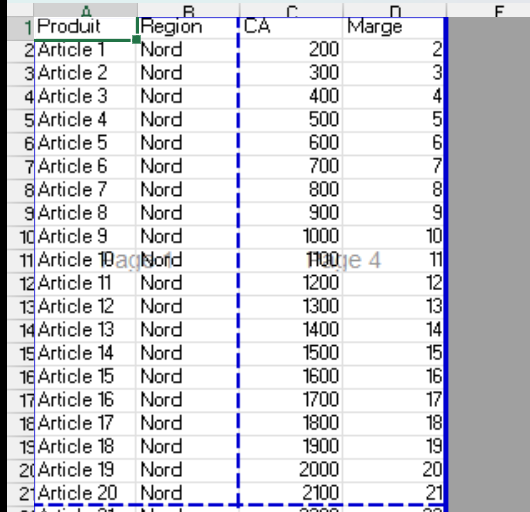Click cell containing Article 4
Image resolution: width=530 pixels, height=512 pixels.
click(85, 120)
